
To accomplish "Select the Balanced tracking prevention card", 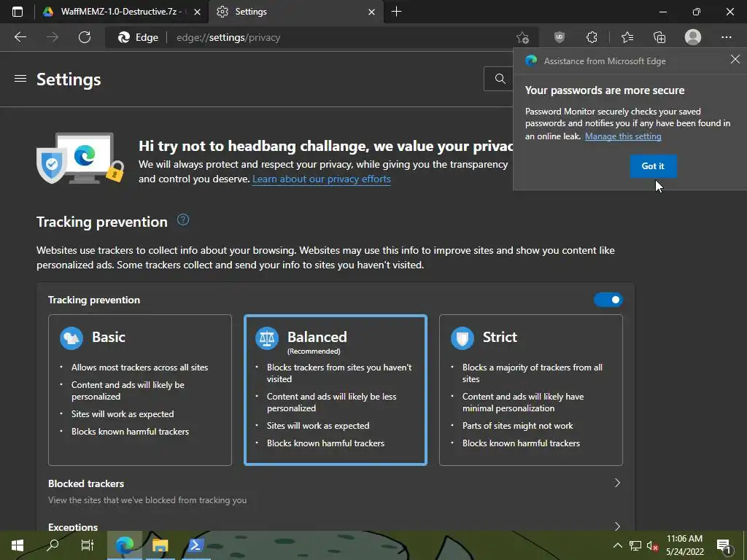I will point(336,390).
